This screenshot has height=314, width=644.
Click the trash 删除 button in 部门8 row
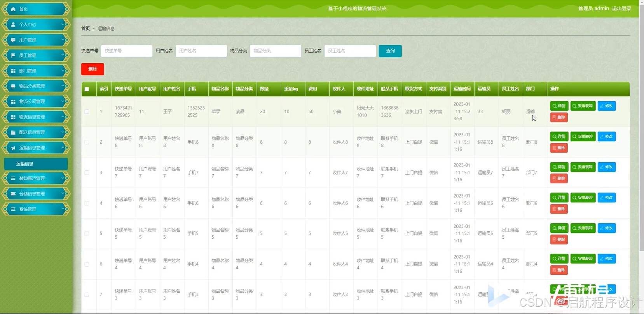click(559, 148)
